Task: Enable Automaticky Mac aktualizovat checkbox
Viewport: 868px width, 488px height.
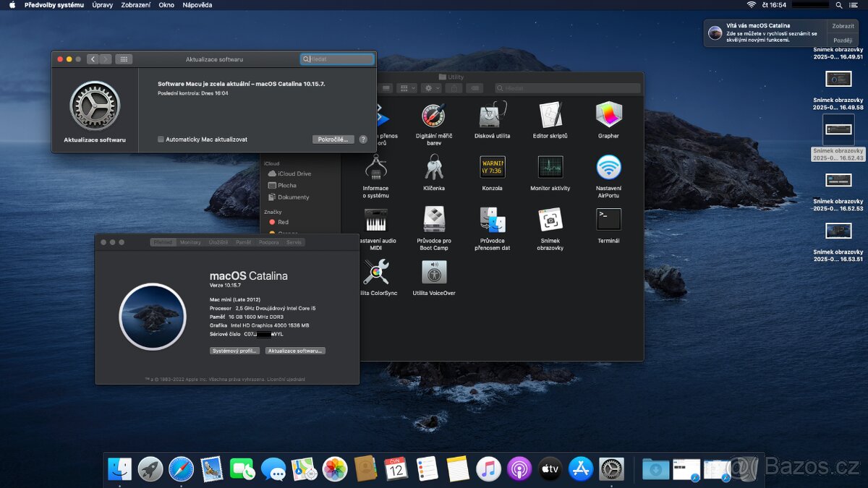Action: coord(161,140)
